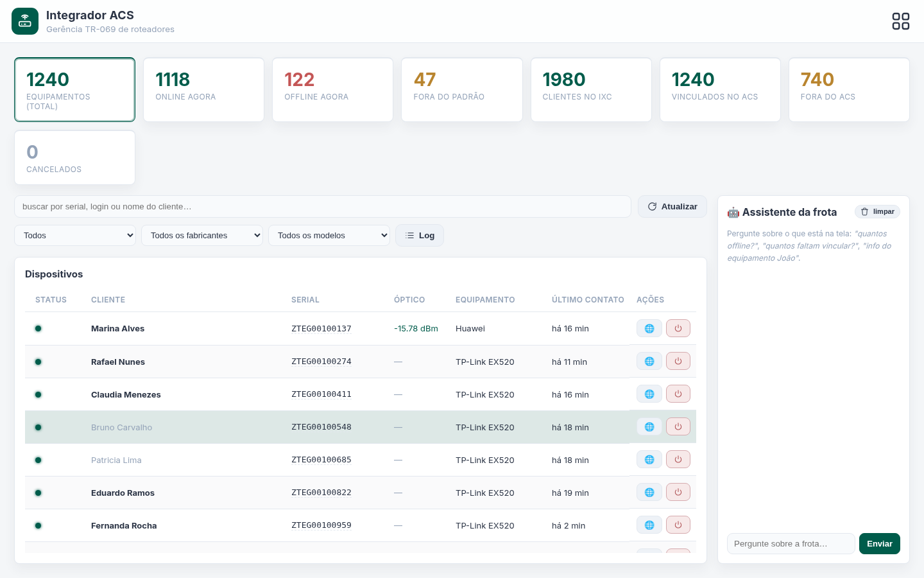Focus the serial or login search field
The width and height of the screenshot is (924, 578).
point(323,206)
